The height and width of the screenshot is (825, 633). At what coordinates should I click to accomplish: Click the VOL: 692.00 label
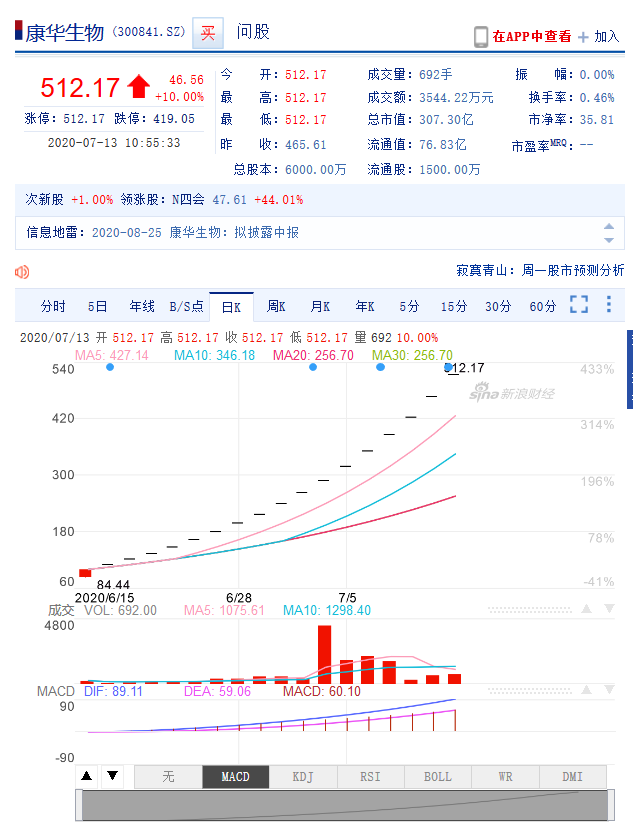pos(120,610)
